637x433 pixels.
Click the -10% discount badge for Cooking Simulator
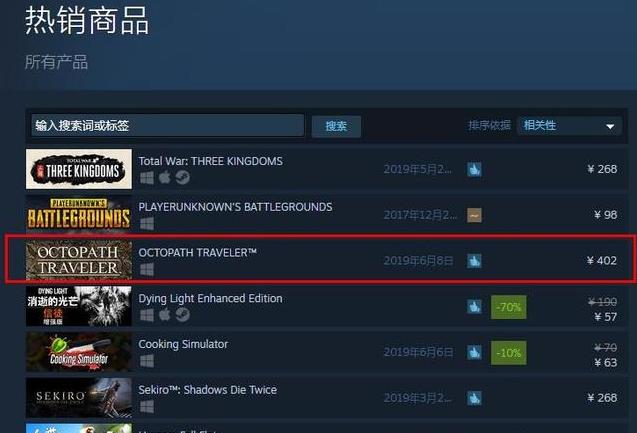coord(509,353)
